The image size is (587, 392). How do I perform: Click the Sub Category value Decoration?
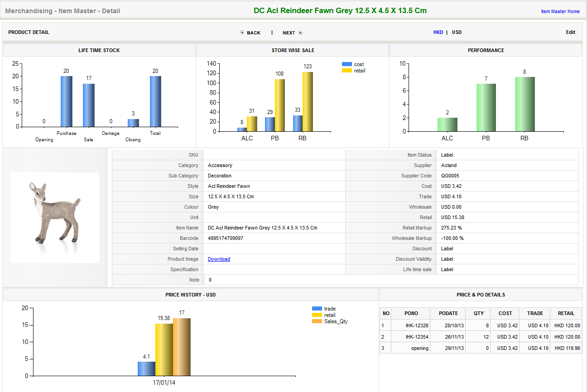pyautogui.click(x=220, y=176)
